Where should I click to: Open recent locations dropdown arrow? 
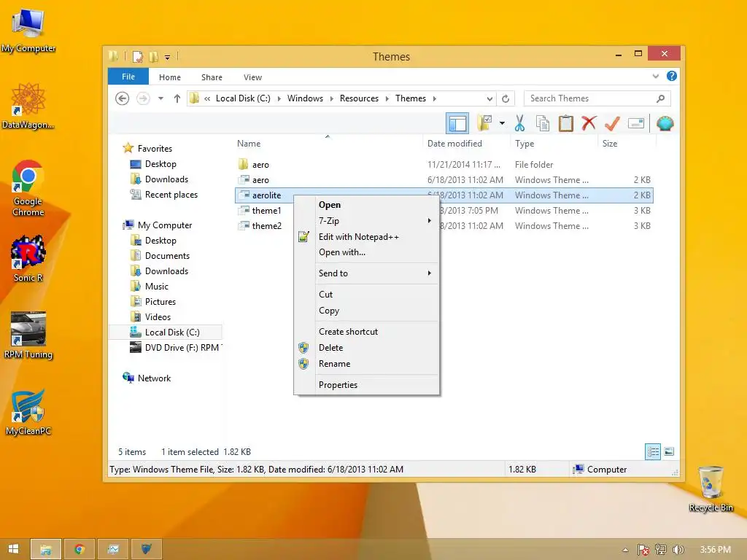[x=161, y=98]
